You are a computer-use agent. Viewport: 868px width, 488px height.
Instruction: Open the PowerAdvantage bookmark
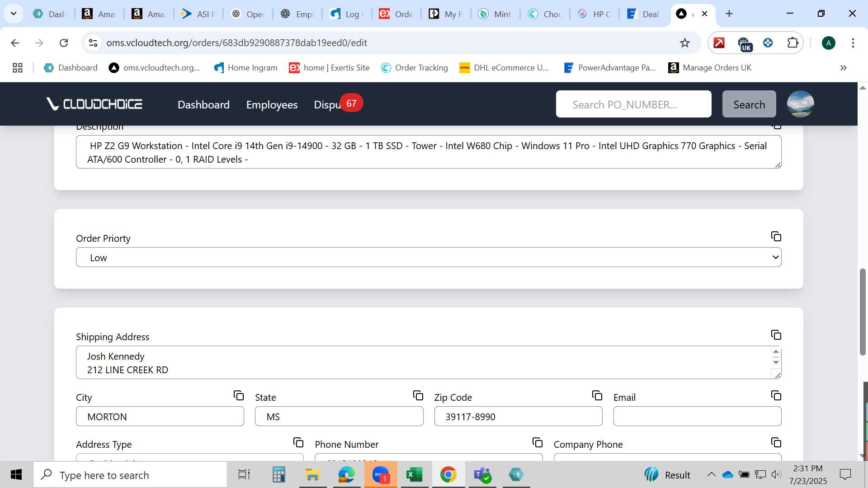click(x=610, y=68)
